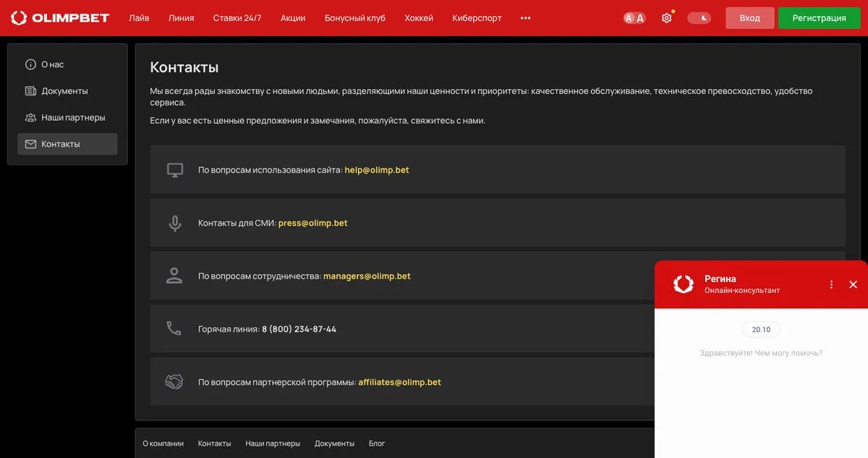Click the handshake icon in affiliates row
The image size is (868, 458).
(174, 382)
